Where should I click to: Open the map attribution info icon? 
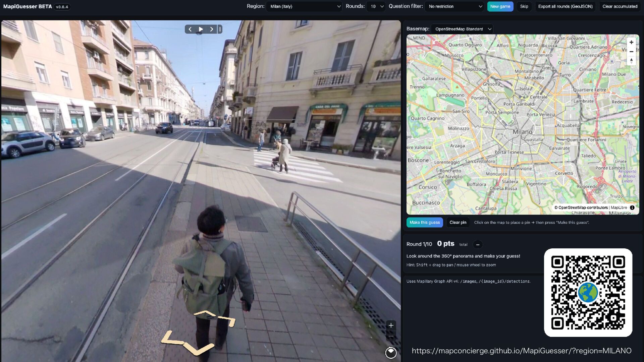pyautogui.click(x=632, y=207)
